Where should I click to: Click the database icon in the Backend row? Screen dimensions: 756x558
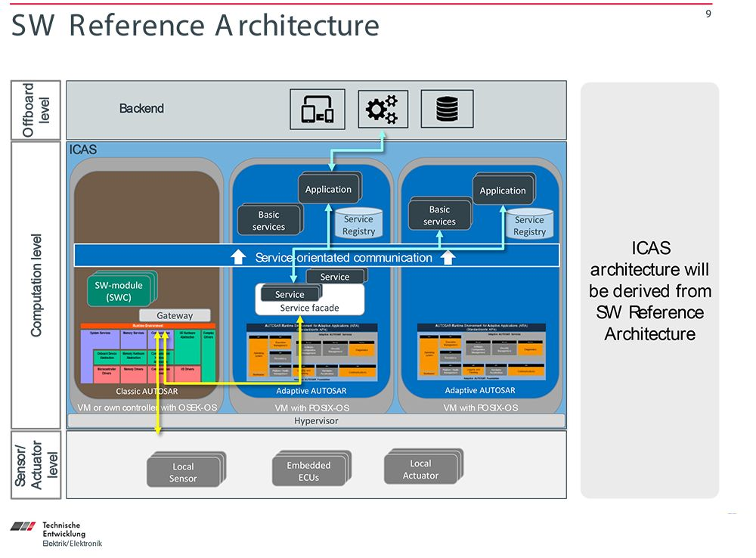tap(447, 109)
